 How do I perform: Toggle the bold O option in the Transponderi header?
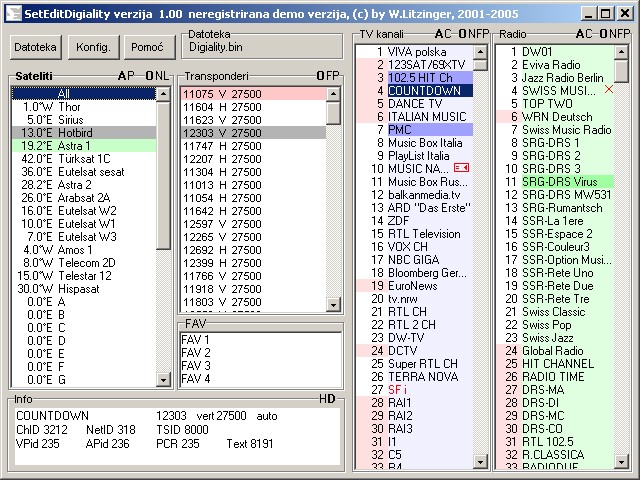(320, 76)
